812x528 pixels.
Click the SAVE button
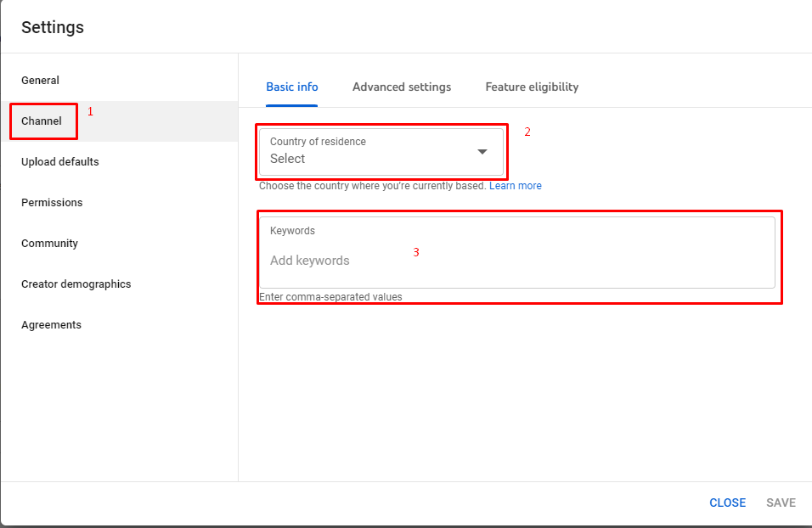(x=781, y=503)
